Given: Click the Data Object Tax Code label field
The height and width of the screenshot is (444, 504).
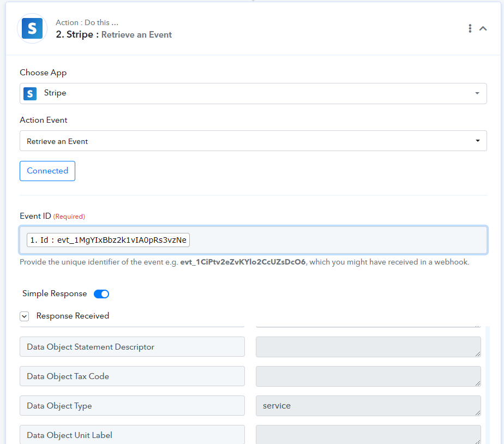Looking at the screenshot, I should coord(132,376).
